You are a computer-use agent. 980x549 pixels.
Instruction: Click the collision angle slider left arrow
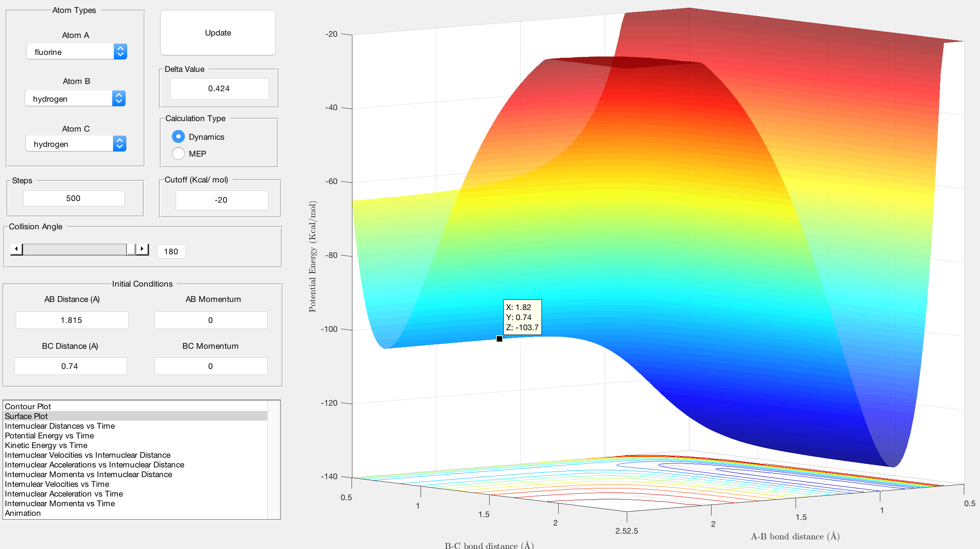coord(16,249)
